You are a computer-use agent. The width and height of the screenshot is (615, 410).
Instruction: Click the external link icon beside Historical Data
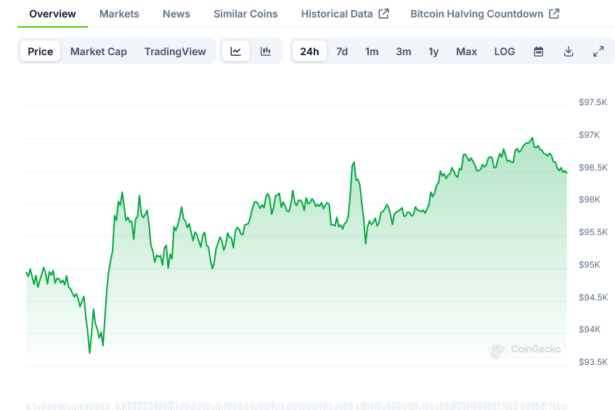[x=383, y=14]
